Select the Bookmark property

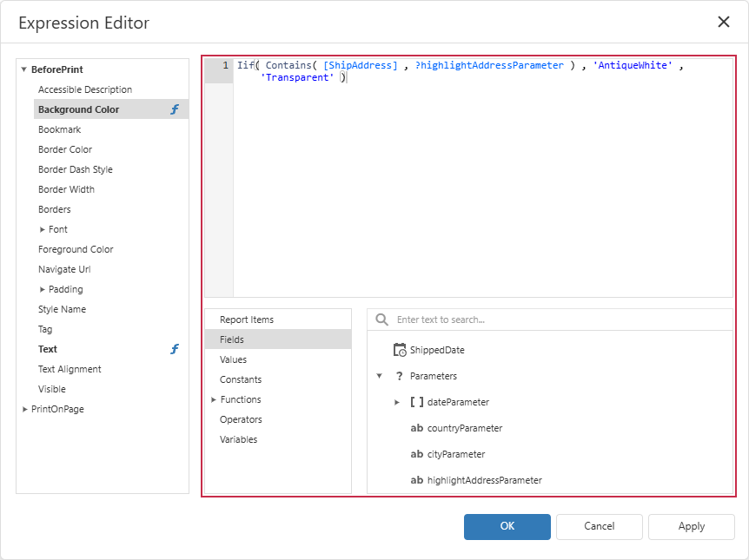tap(111, 129)
